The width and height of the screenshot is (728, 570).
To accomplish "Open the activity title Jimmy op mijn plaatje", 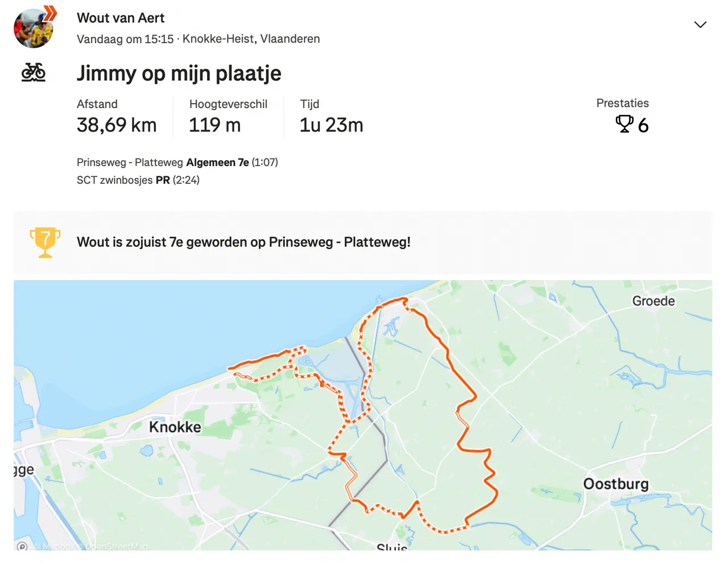I will coord(179,73).
